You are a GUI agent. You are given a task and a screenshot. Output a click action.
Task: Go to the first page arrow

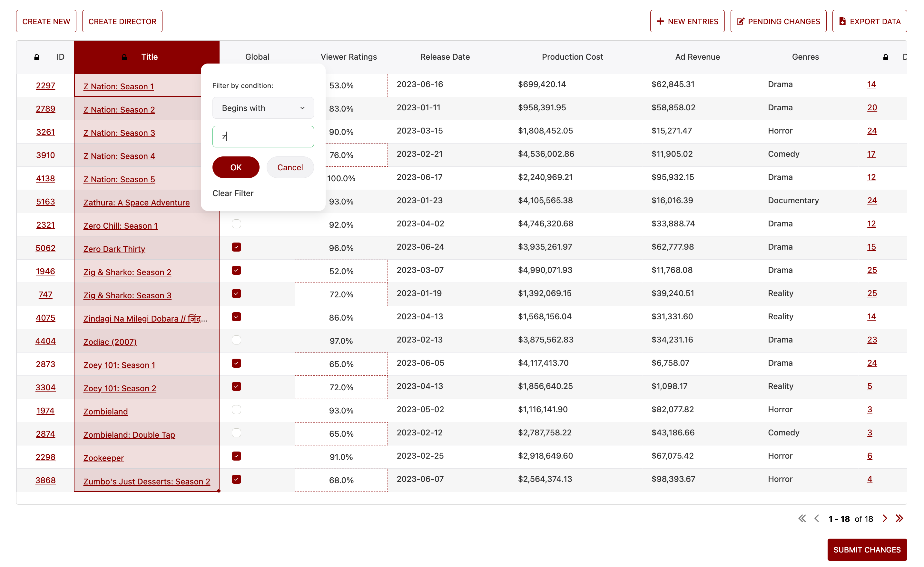click(802, 518)
